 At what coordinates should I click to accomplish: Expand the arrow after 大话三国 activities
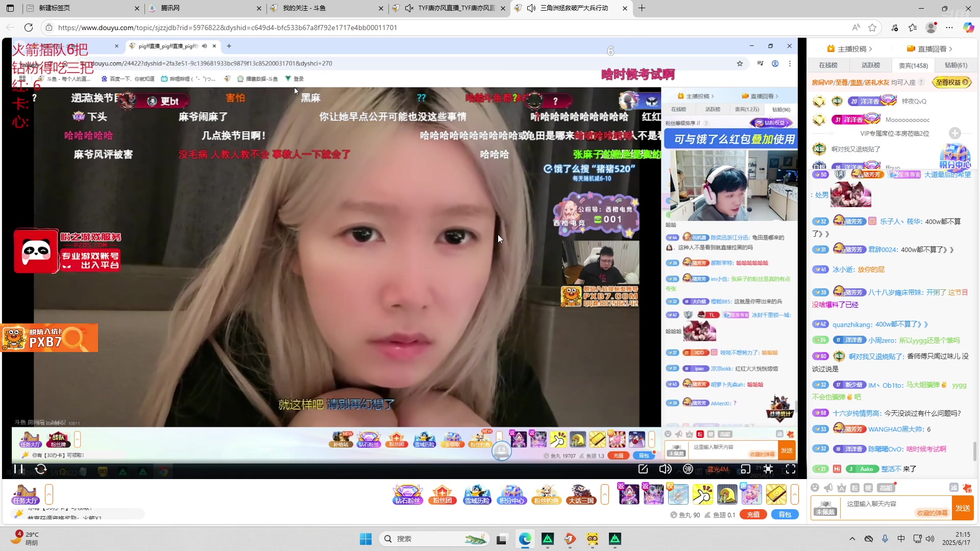point(605,494)
